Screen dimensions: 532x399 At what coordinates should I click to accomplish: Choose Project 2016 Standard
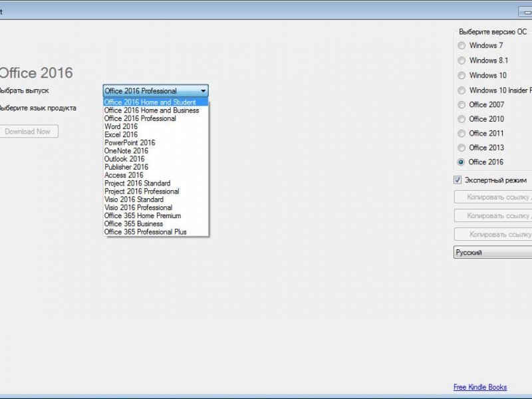click(156, 184)
